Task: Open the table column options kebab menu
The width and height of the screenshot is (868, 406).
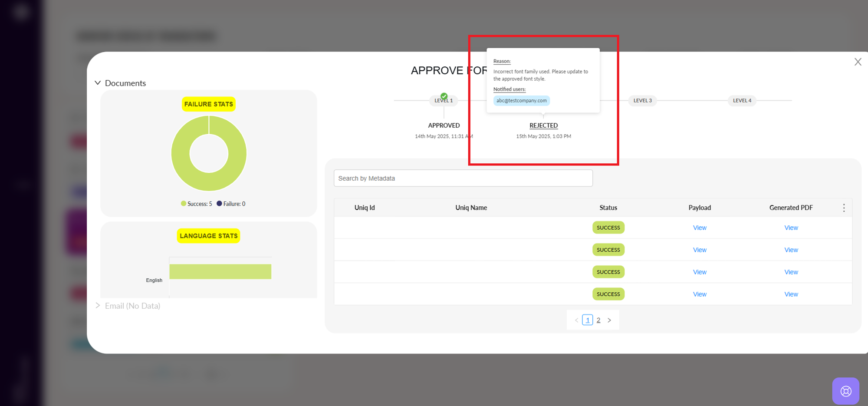Action: 844,208
